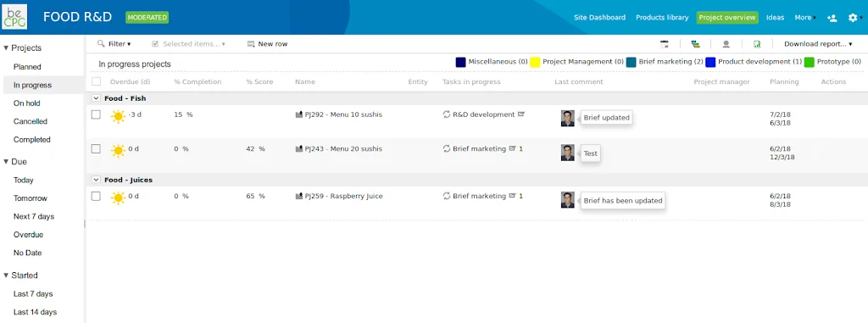Click the avatar beside 'Brief updated' comment
The width and height of the screenshot is (868, 323).
567,118
